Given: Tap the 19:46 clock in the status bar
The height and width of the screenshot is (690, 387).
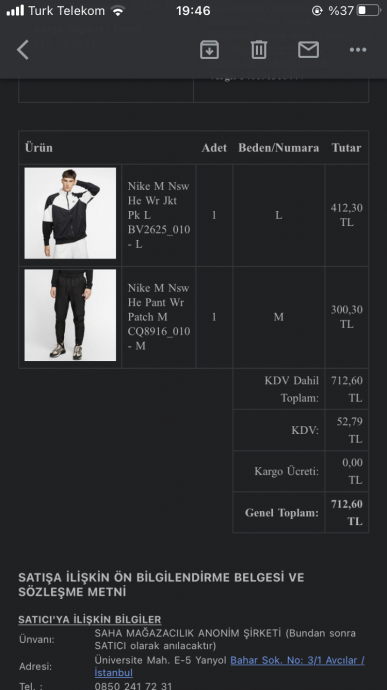Looking at the screenshot, I should coord(193,11).
